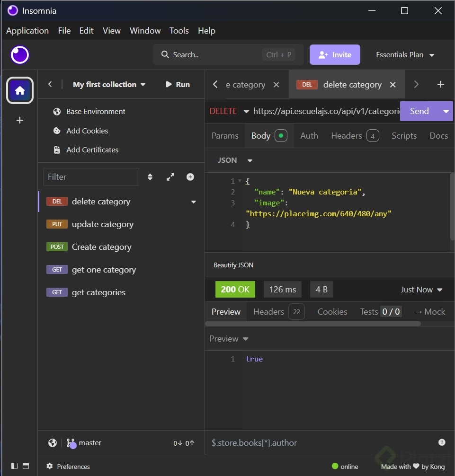
Task: Switch to the Docs tab
Action: pos(438,136)
